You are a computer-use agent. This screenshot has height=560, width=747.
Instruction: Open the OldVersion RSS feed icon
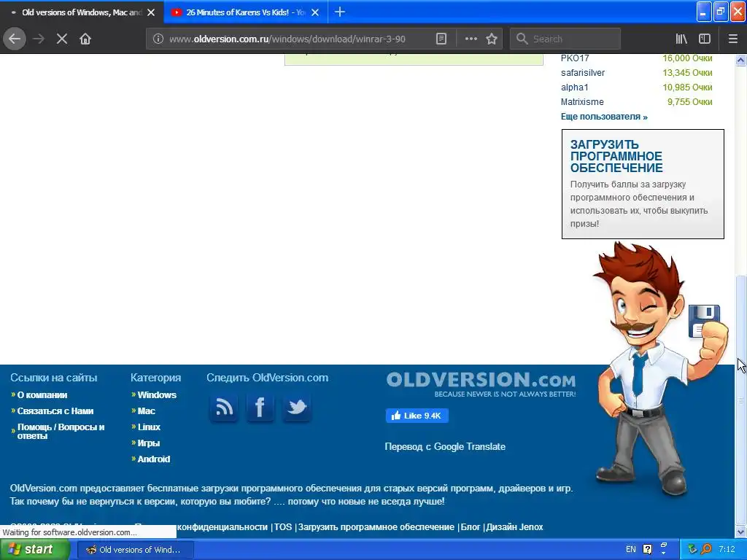click(224, 407)
